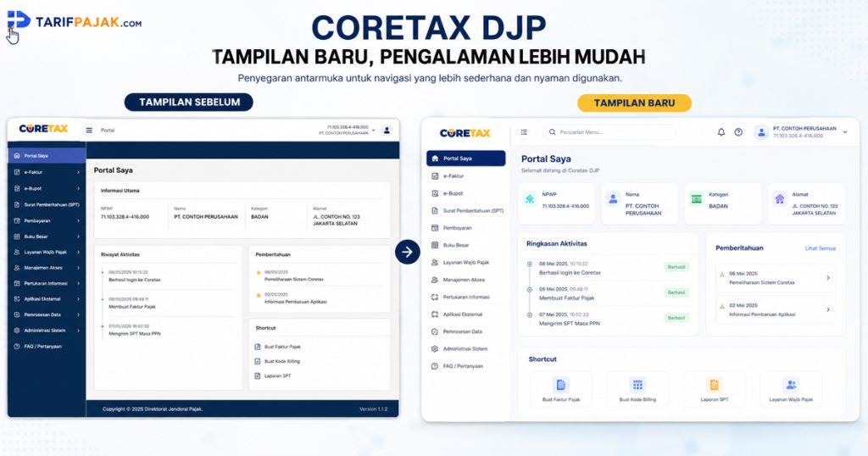868x456 pixels.
Task: Click the notification bell icon in new view
Action: click(x=721, y=132)
